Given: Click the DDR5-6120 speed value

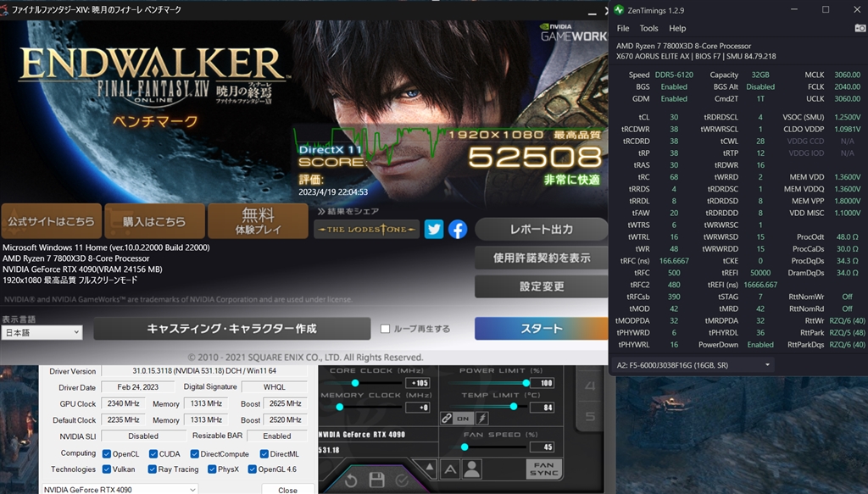Looking at the screenshot, I should 674,75.
